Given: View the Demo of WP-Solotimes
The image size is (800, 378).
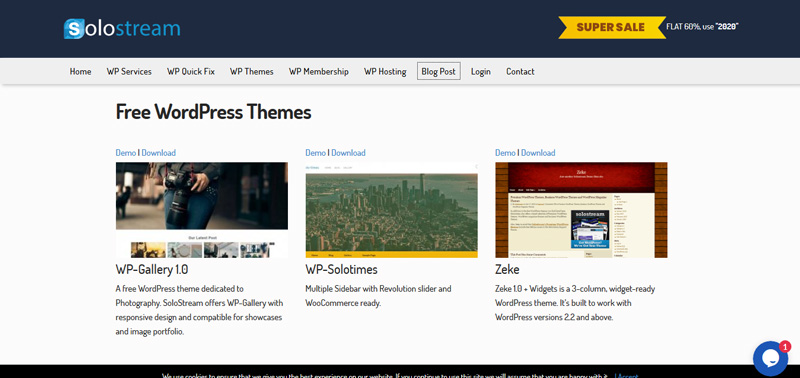Looking at the screenshot, I should (316, 153).
